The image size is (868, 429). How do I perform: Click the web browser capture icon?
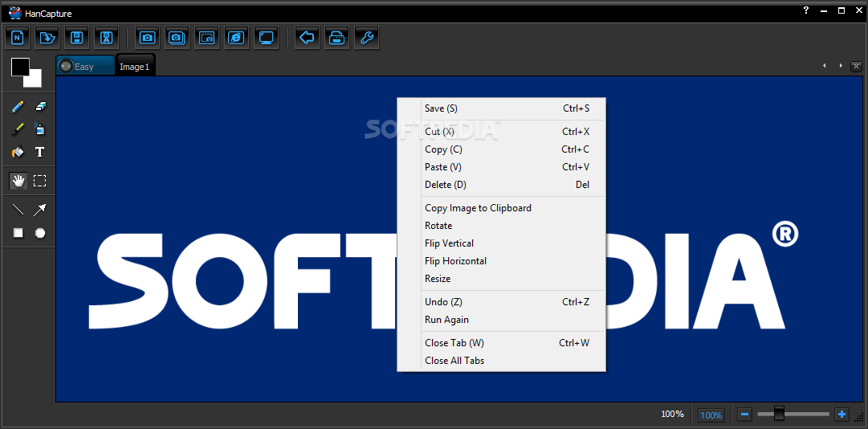point(236,38)
